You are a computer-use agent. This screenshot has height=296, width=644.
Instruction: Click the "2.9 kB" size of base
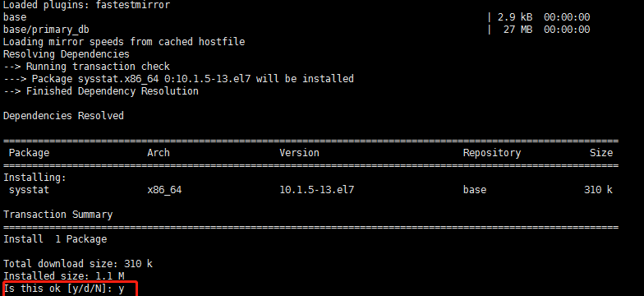point(515,16)
